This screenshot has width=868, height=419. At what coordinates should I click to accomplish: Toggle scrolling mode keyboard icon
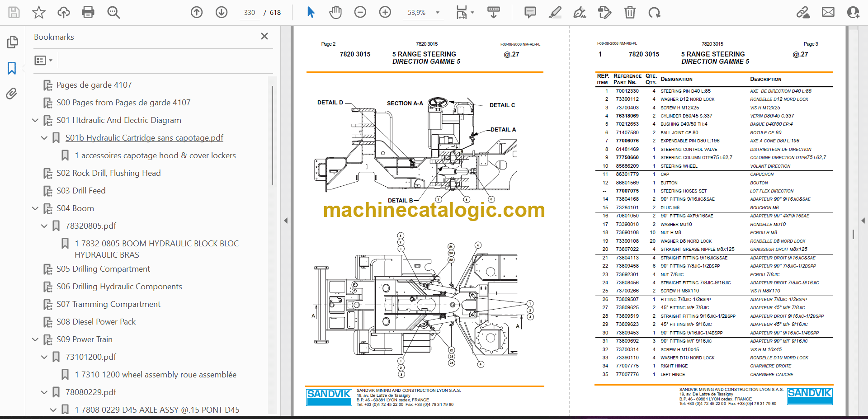(x=494, y=12)
